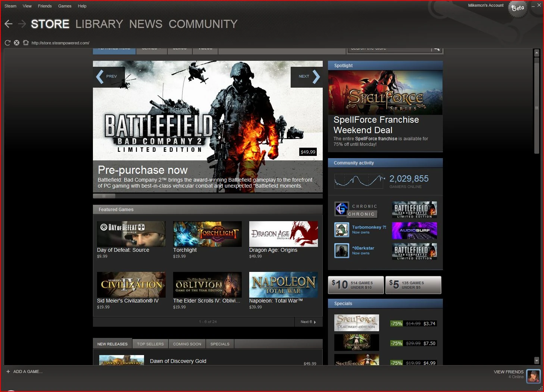
Task: Click the "2,029,855" gamers online count
Action: (x=409, y=179)
